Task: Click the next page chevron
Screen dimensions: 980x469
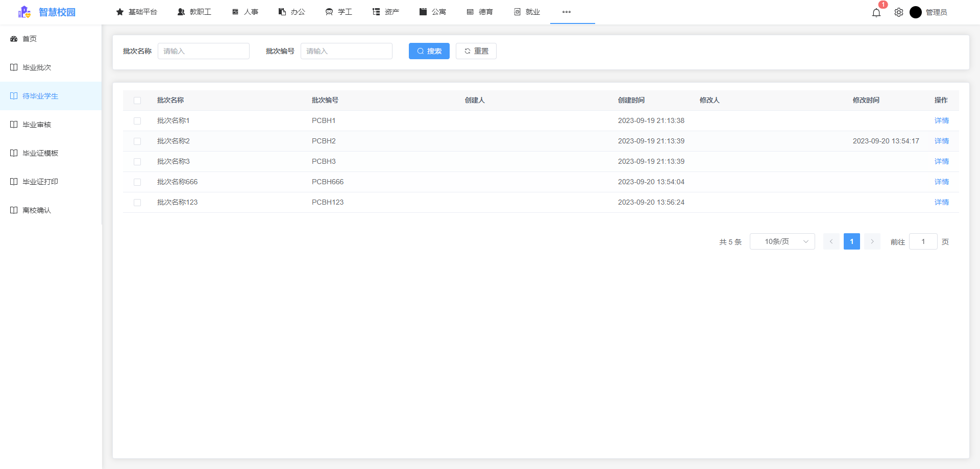Action: (x=872, y=241)
